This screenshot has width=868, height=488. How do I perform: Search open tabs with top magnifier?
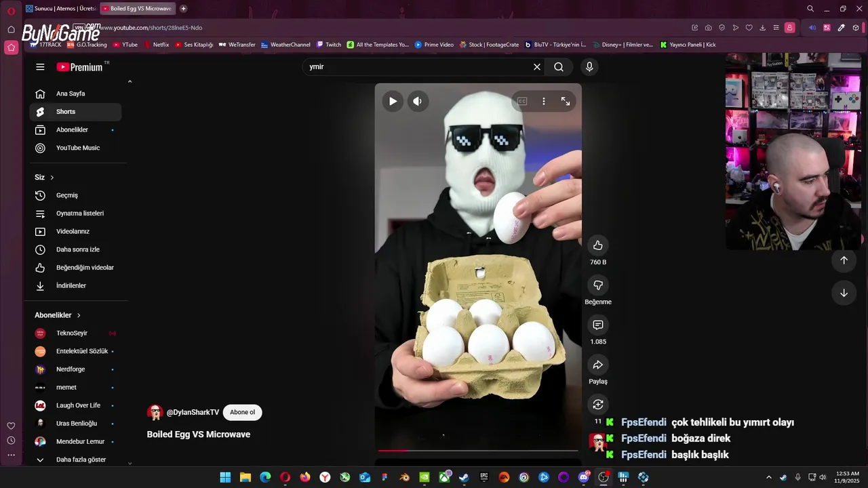[810, 9]
